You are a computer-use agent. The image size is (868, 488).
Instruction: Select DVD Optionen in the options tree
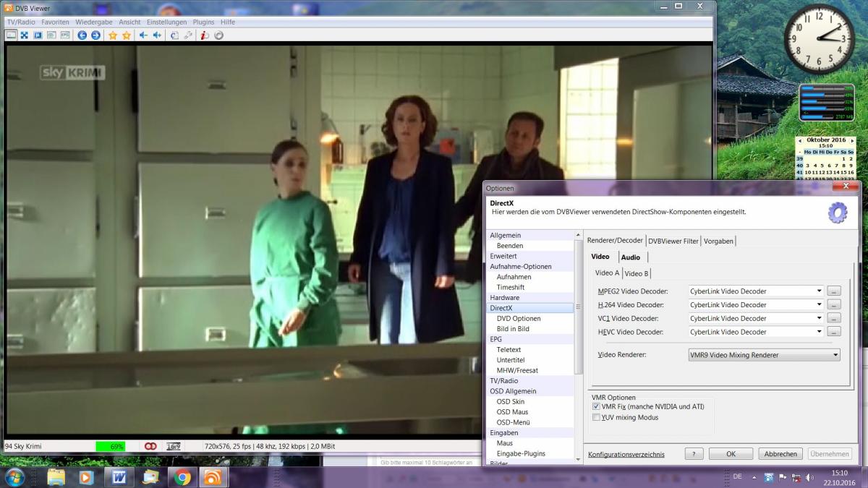tap(519, 318)
